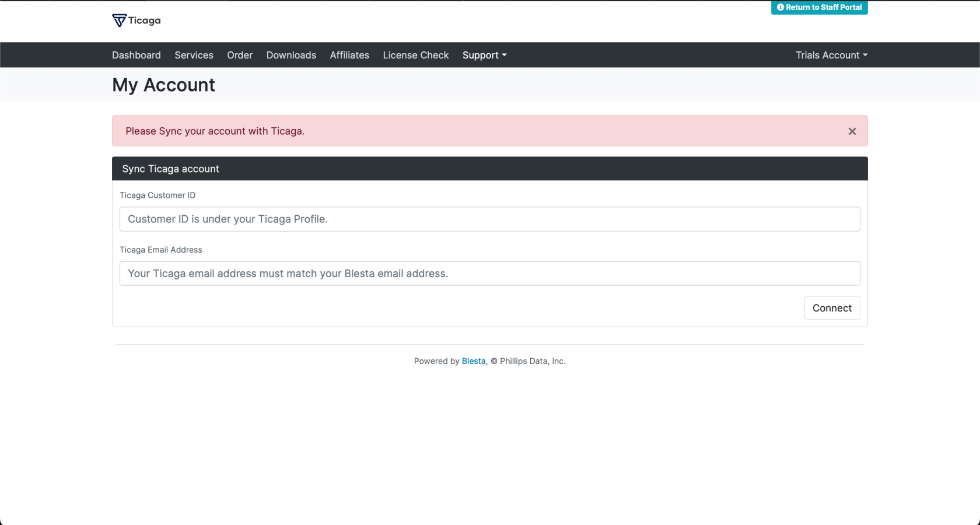The image size is (980, 525).
Task: Open Affiliates from the navbar
Action: tap(349, 55)
